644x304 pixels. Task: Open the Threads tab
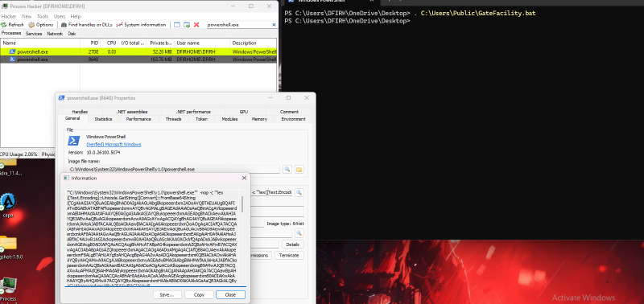point(173,119)
